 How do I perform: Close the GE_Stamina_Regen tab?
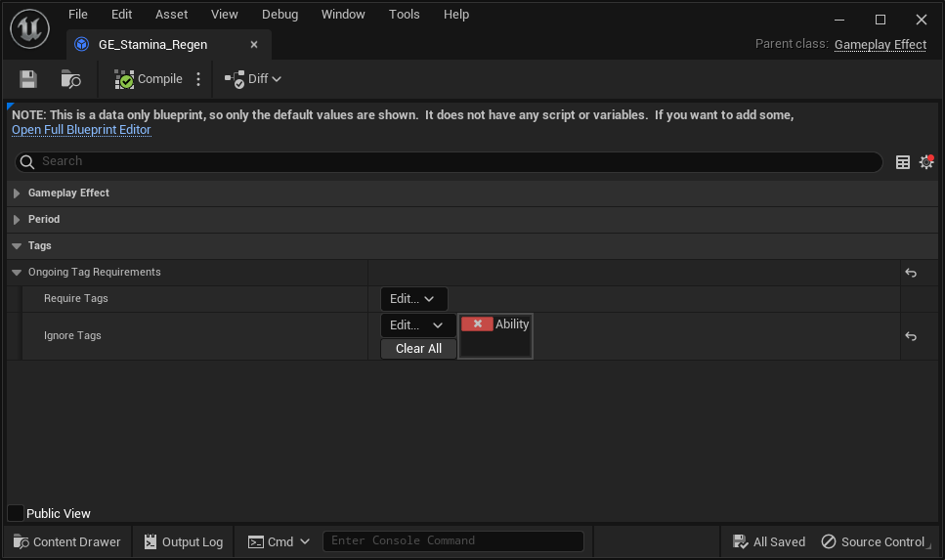coord(254,45)
